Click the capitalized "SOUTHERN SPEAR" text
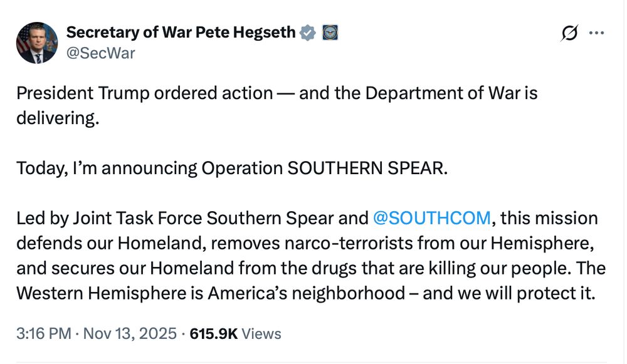The image size is (627, 364). (x=368, y=169)
